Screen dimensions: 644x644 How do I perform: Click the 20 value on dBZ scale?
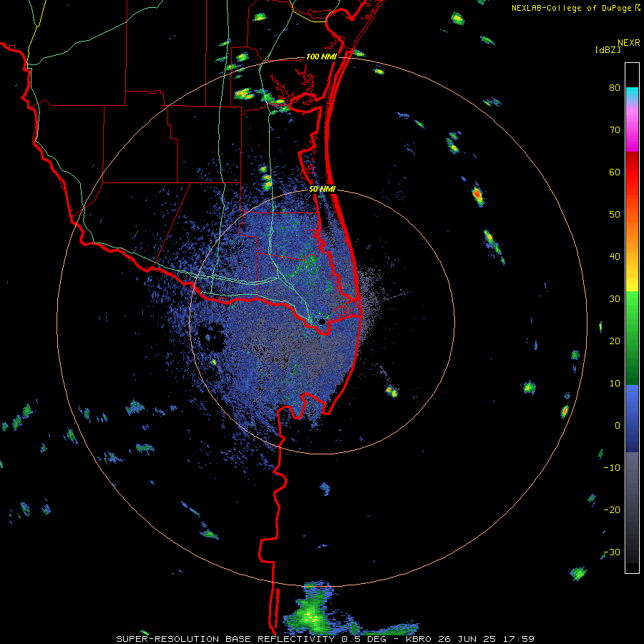tap(615, 341)
